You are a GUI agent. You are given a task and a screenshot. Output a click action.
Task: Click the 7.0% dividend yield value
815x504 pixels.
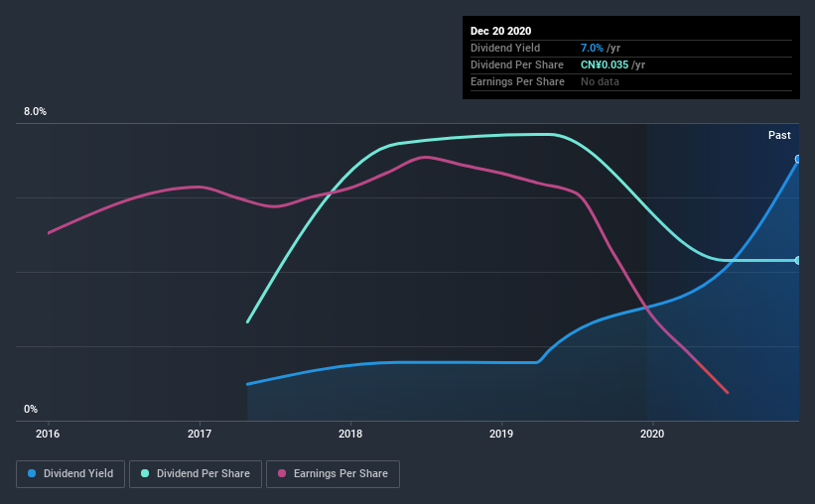pyautogui.click(x=592, y=48)
